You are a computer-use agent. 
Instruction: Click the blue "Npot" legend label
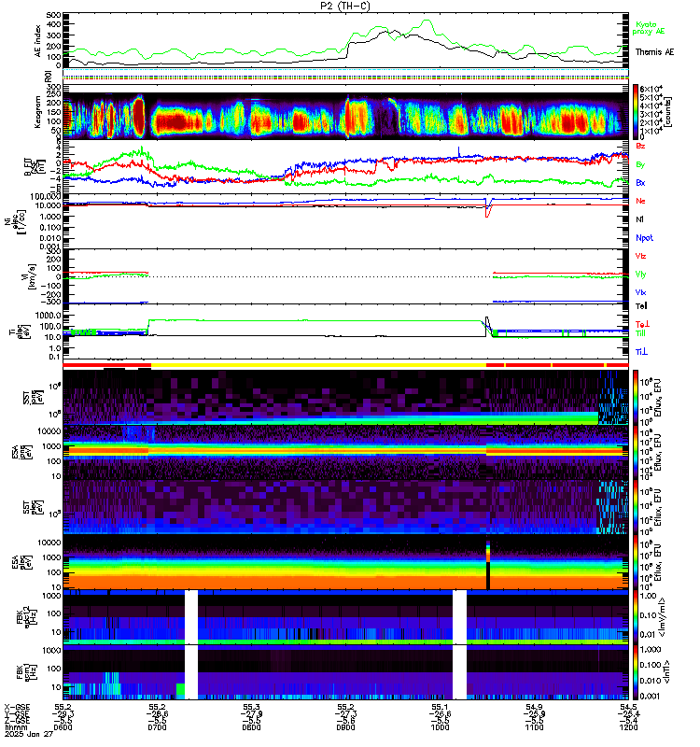(x=644, y=238)
